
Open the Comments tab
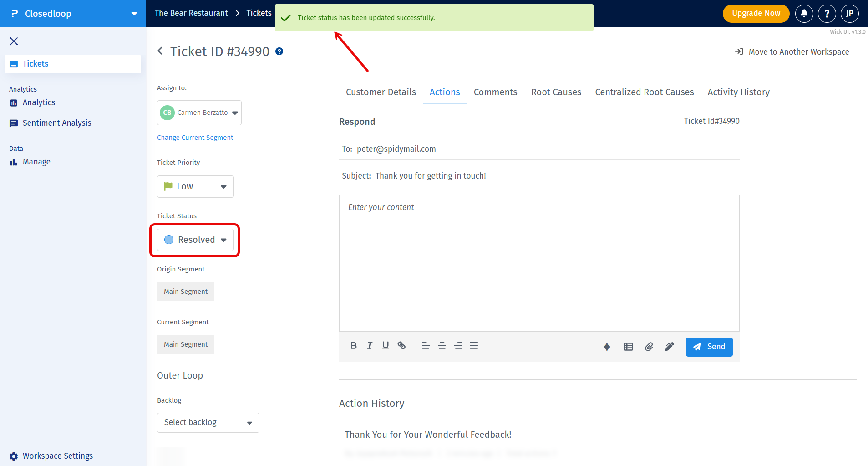(496, 92)
